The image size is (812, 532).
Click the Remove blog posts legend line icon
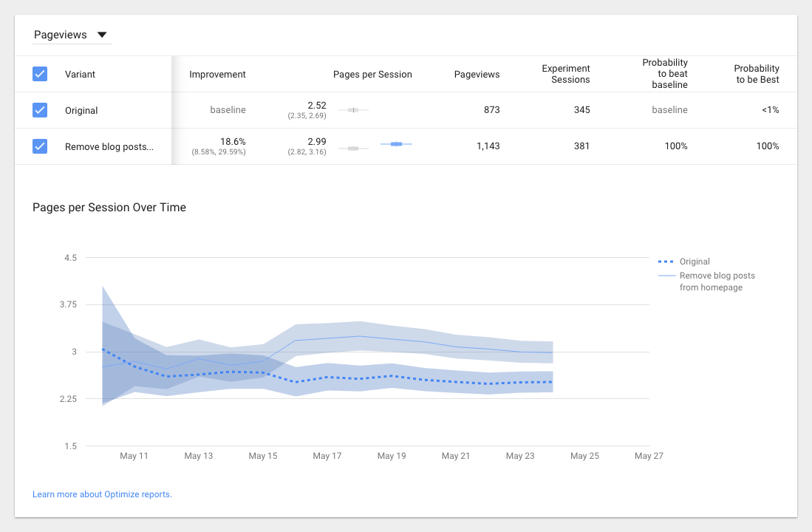coord(666,276)
